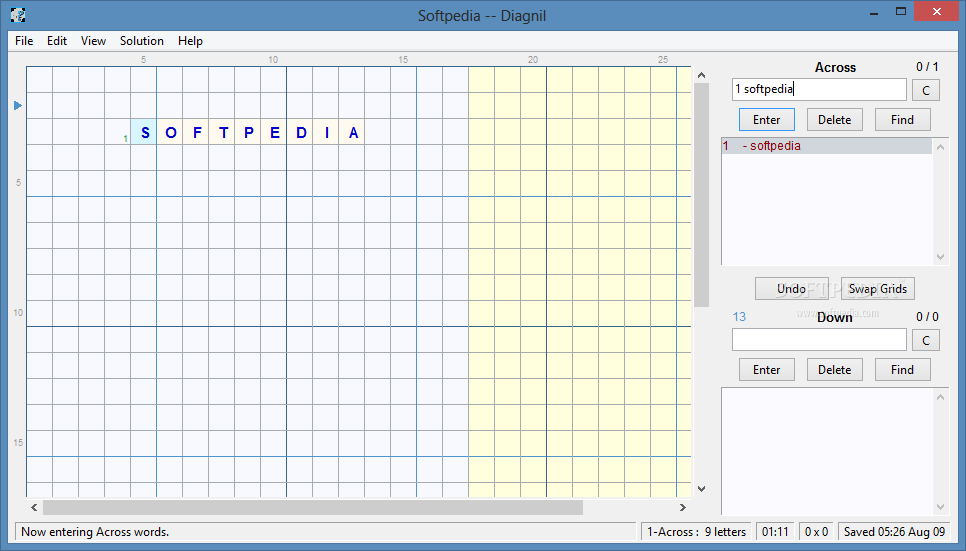The width and height of the screenshot is (966, 551).
Task: Click grid vertical scrollbar thumb
Action: click(x=701, y=195)
